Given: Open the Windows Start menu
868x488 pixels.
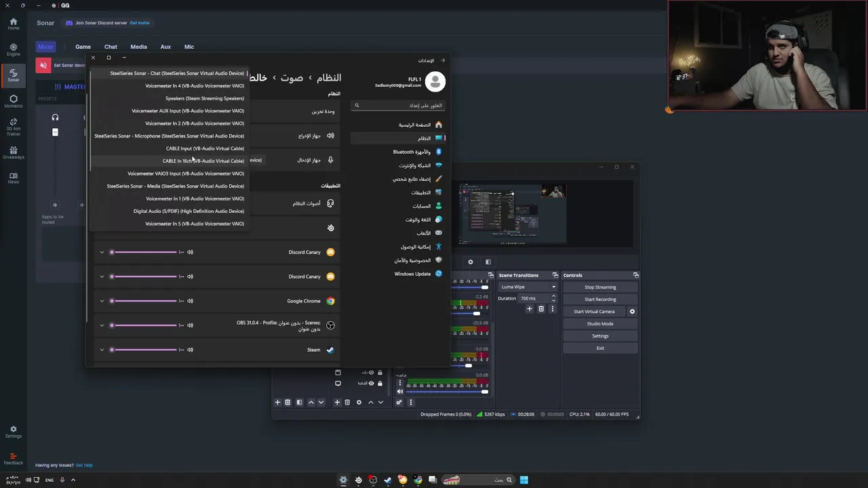Looking at the screenshot, I should pyautogui.click(x=524, y=480).
